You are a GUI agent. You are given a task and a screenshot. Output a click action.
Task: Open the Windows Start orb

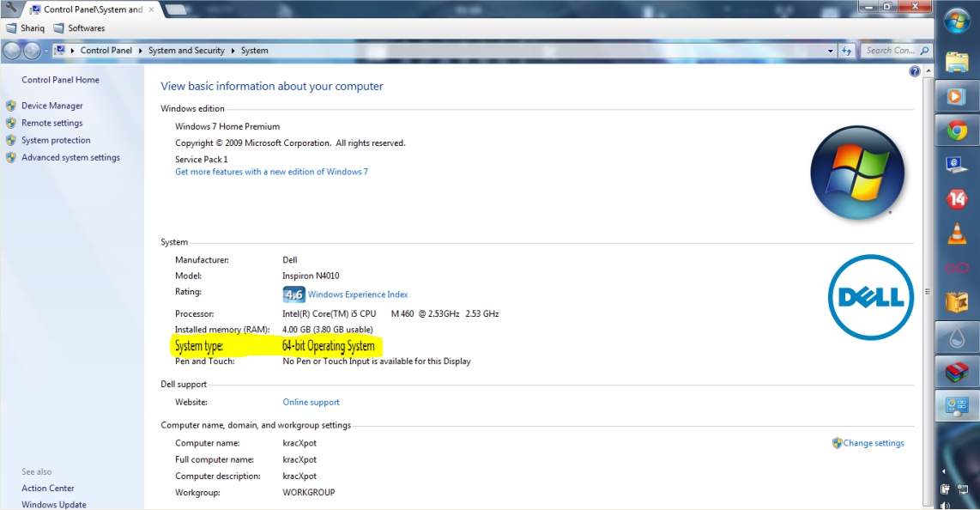[x=957, y=21]
